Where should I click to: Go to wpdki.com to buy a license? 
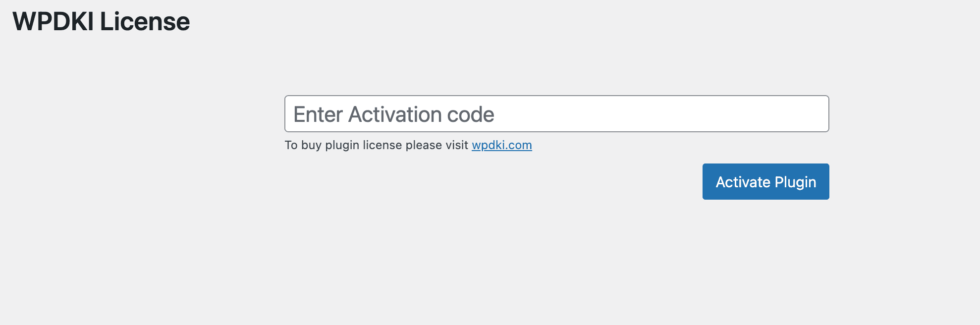(x=502, y=145)
